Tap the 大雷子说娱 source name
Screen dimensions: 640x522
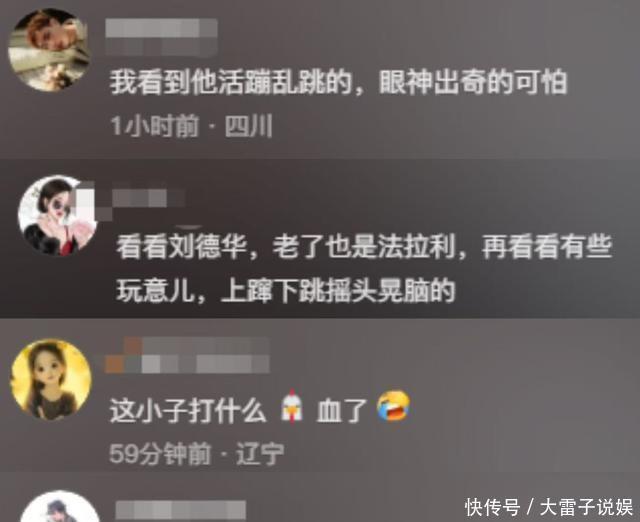tap(586, 507)
